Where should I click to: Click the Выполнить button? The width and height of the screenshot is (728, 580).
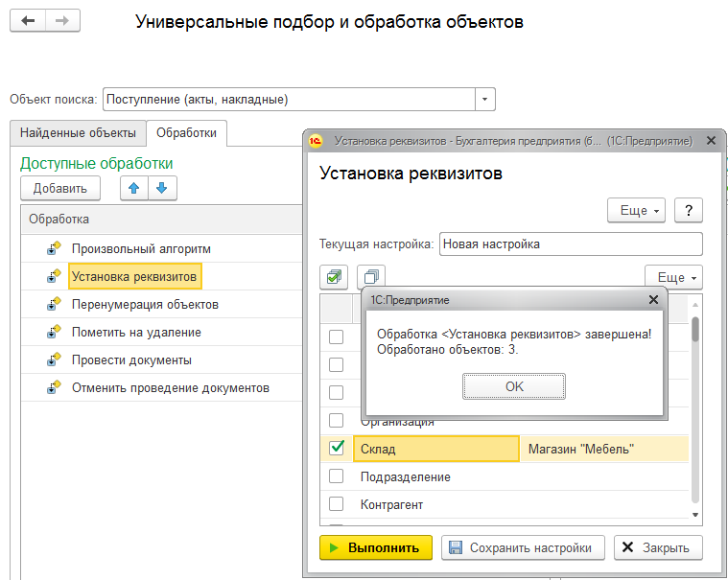[375, 547]
